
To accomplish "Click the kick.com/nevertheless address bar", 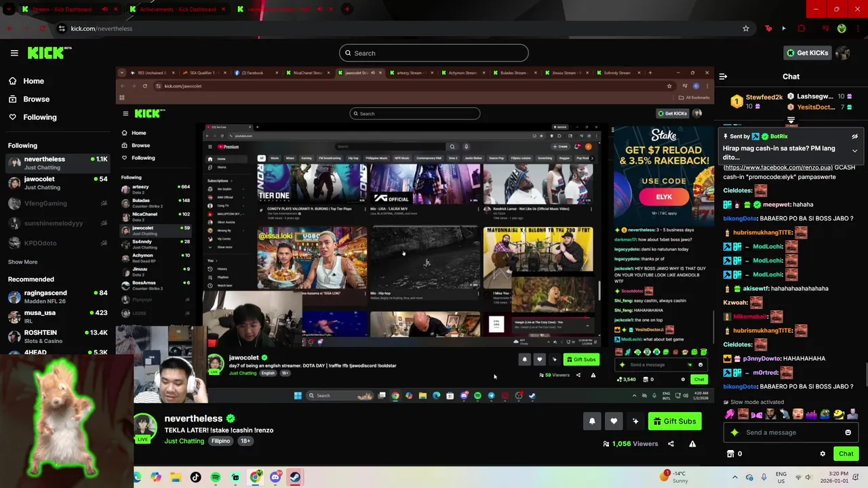I will click(x=400, y=28).
